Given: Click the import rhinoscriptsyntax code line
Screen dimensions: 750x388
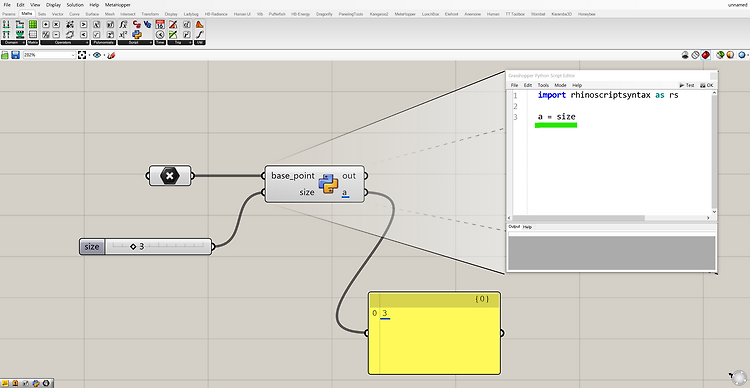Looking at the screenshot, I should click(x=608, y=95).
